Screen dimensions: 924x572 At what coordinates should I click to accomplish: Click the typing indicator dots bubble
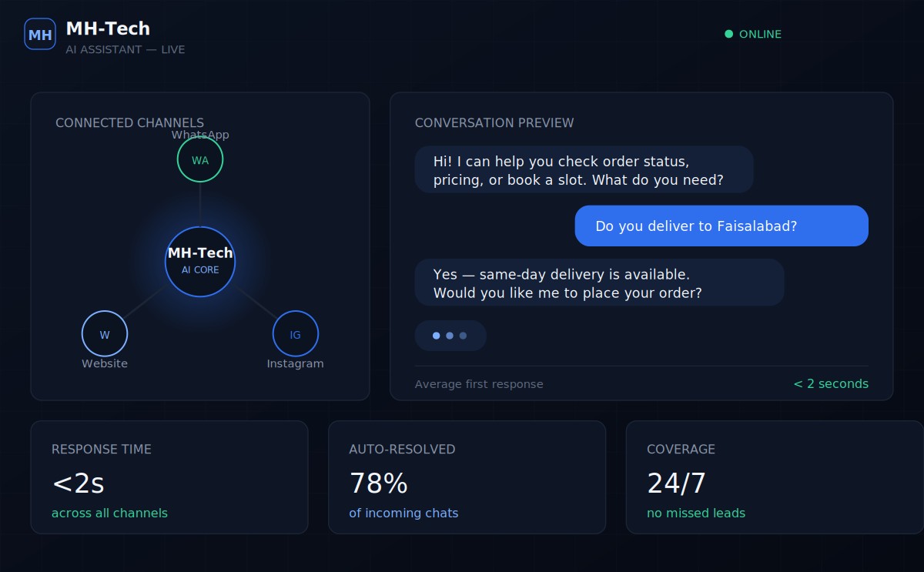450,336
